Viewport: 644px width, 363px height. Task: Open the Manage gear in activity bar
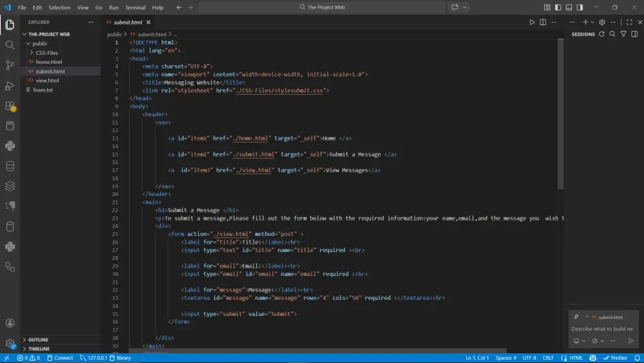(x=10, y=343)
